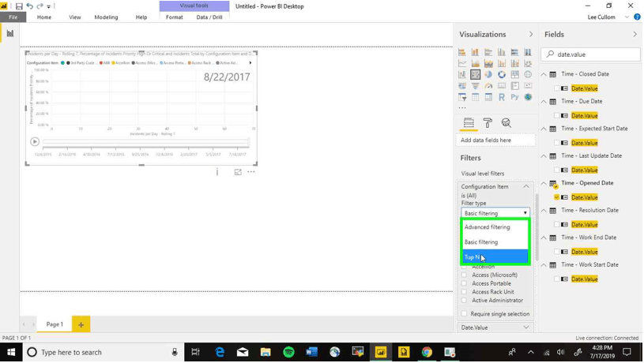Open the Format ribbon tab
Image resolution: width=644 pixels, height=363 pixels.
pyautogui.click(x=174, y=17)
